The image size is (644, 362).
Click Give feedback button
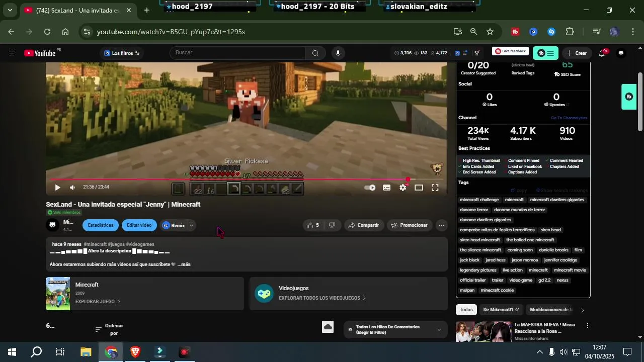510,51
